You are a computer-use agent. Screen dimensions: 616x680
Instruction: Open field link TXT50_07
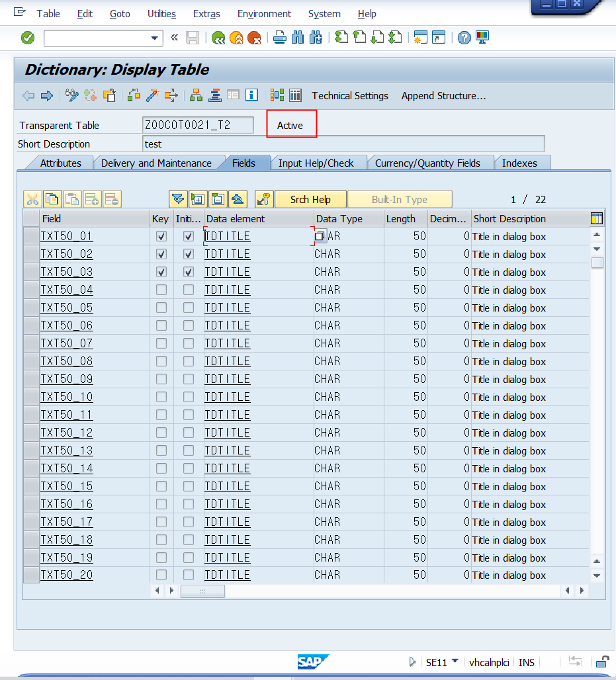coord(66,343)
